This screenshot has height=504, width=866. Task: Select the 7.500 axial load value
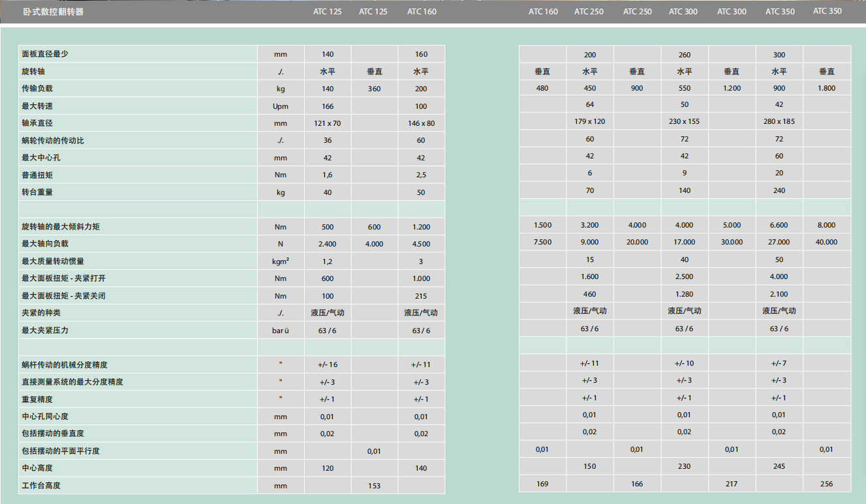542,242
